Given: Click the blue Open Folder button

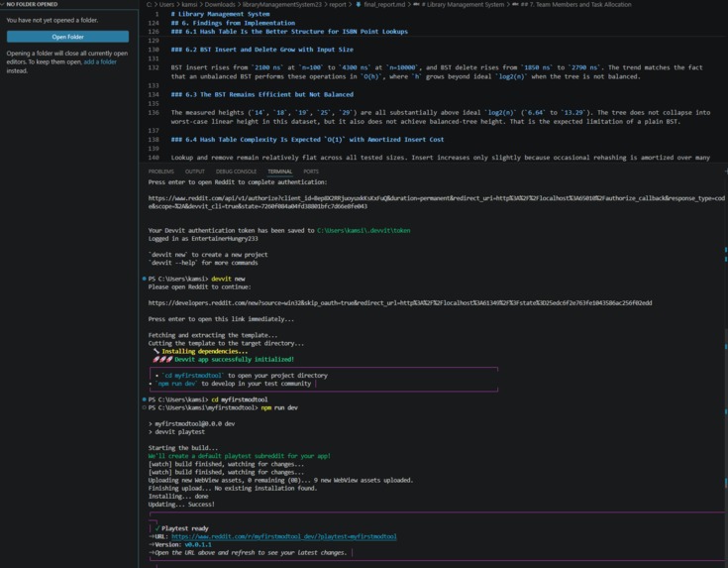Looking at the screenshot, I should [67, 37].
